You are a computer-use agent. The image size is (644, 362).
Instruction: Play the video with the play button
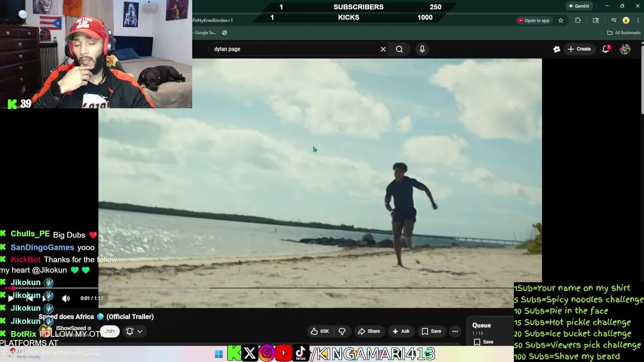coord(10,298)
